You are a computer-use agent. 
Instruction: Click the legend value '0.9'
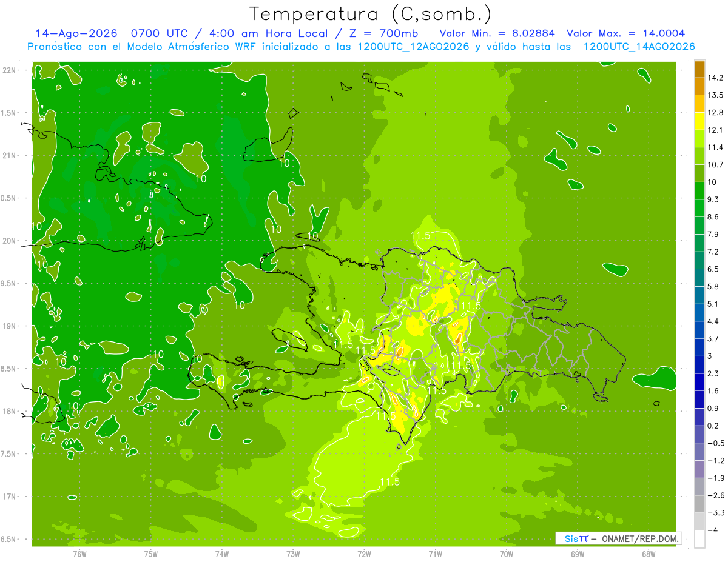click(x=714, y=408)
